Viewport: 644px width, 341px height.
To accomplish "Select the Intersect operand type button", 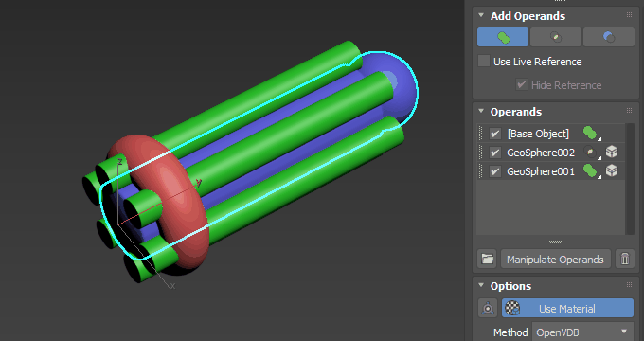I will point(556,37).
